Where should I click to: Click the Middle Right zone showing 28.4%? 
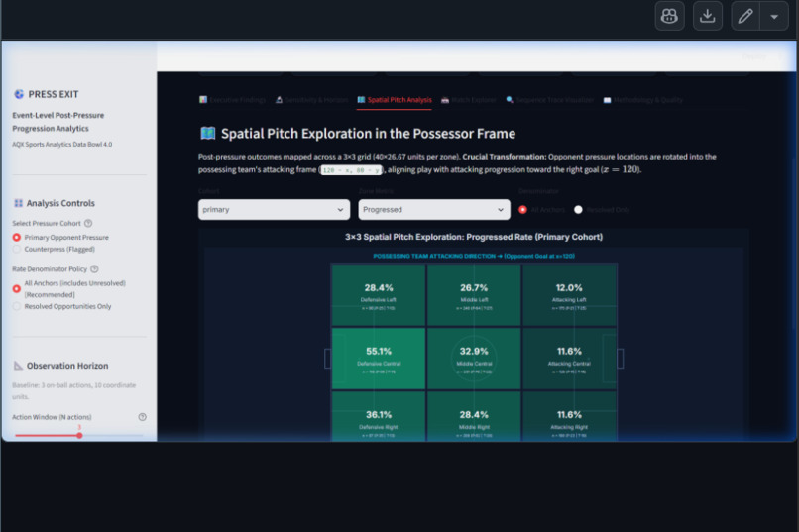coord(474,416)
